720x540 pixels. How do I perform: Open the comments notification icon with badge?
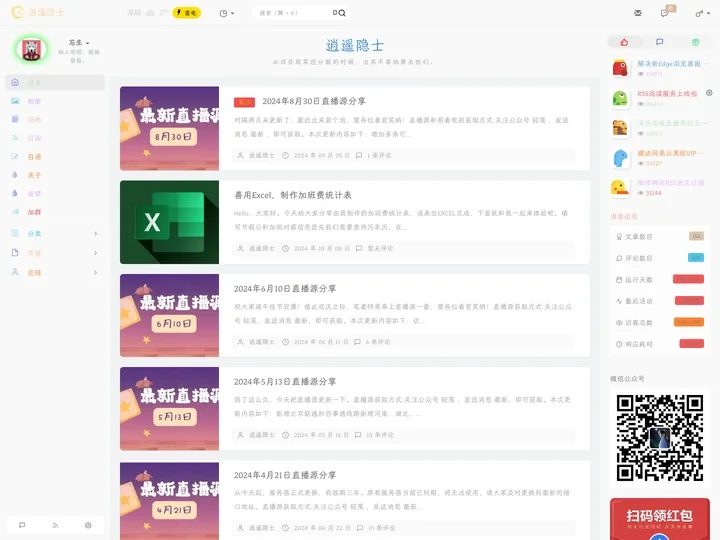pos(664,13)
